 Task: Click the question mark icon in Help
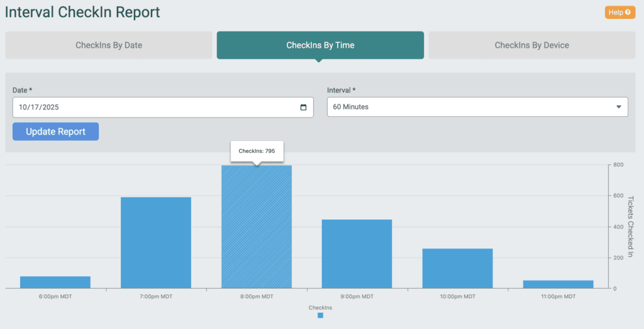tap(628, 12)
